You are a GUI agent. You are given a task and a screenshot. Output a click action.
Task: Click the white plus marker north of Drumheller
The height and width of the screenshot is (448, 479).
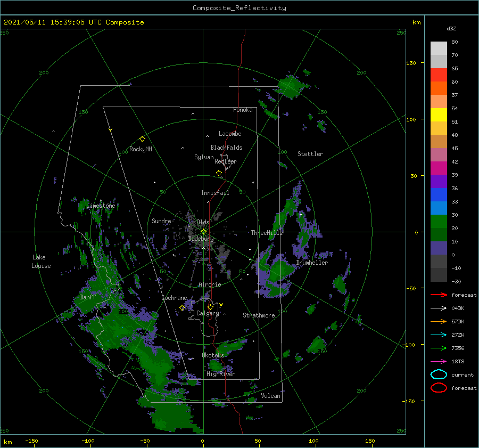coord(301,214)
